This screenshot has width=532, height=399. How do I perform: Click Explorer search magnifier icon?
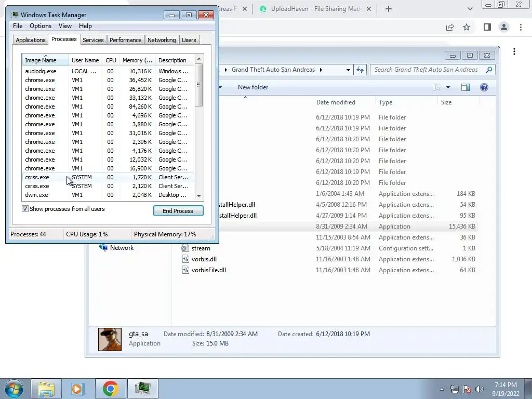click(x=489, y=70)
